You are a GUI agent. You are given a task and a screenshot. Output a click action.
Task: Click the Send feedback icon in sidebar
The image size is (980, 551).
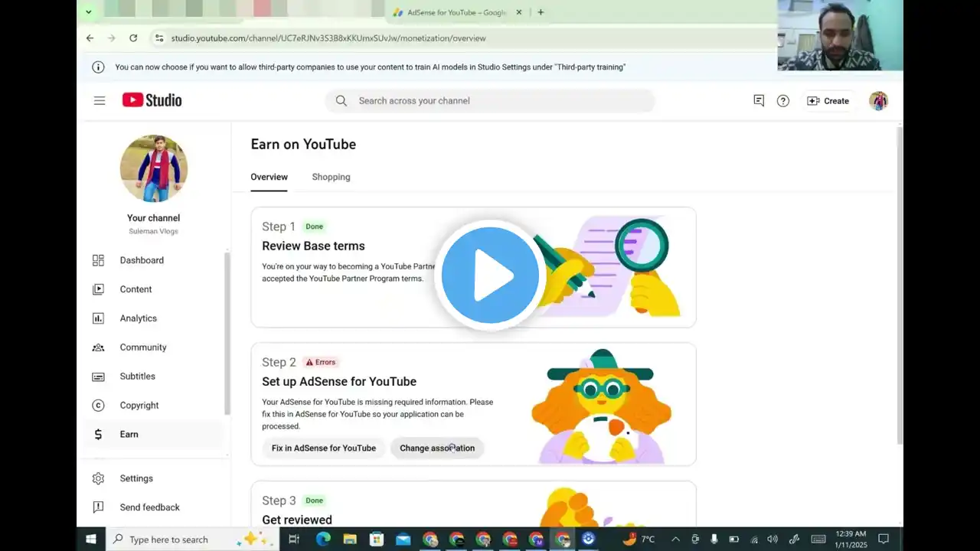(x=98, y=507)
